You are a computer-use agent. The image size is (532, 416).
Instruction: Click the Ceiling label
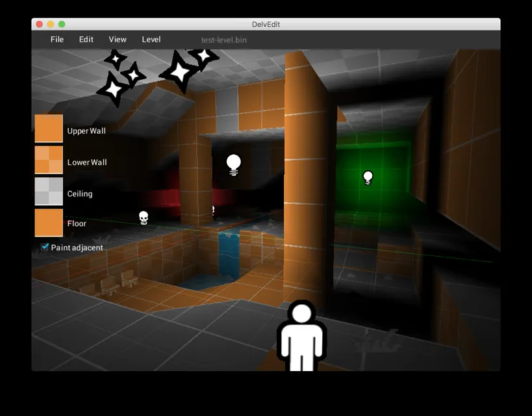click(x=80, y=194)
